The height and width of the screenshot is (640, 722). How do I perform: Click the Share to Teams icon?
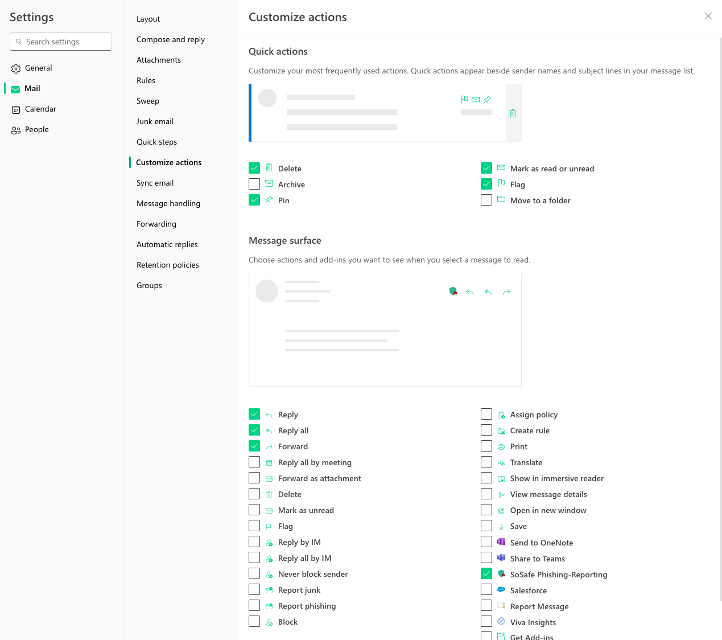pyautogui.click(x=501, y=558)
